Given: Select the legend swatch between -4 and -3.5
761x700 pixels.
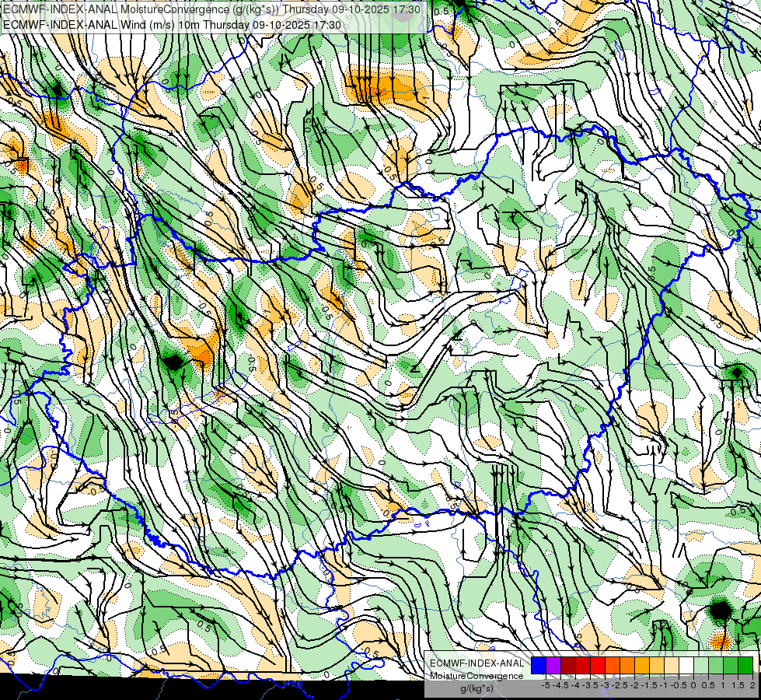Looking at the screenshot, I should pos(583,665).
